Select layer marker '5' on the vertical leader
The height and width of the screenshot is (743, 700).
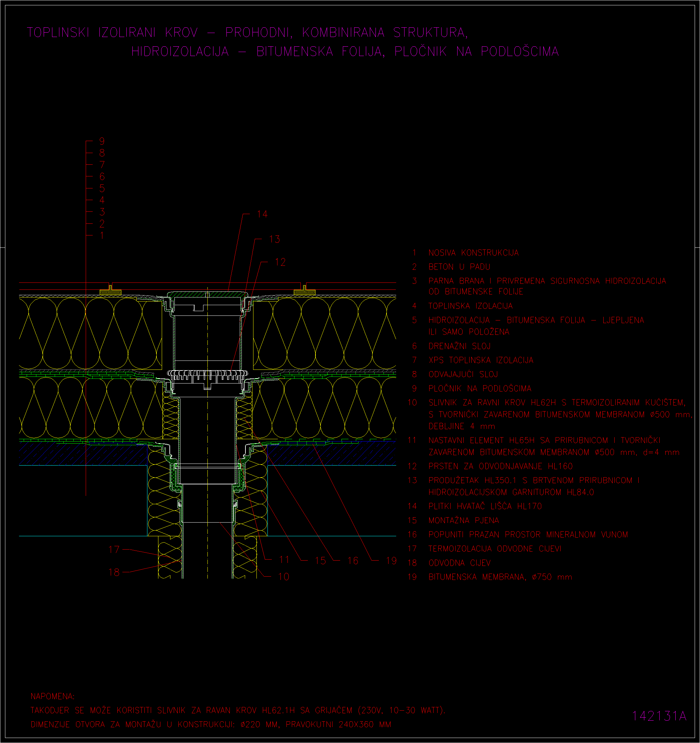click(x=102, y=188)
